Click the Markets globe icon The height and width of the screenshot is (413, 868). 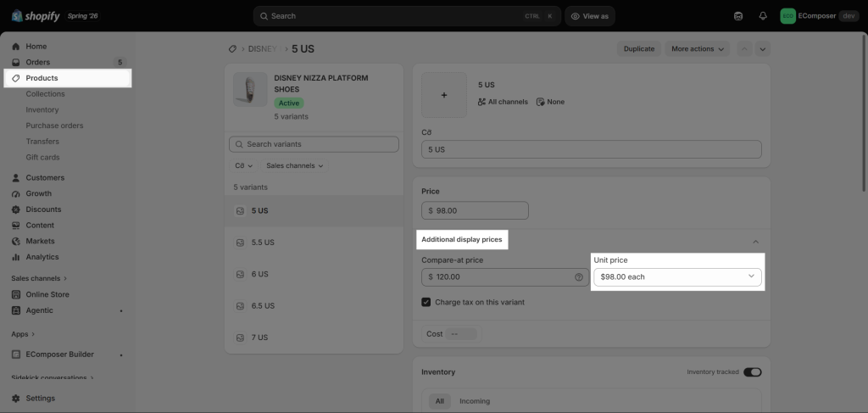click(x=16, y=242)
